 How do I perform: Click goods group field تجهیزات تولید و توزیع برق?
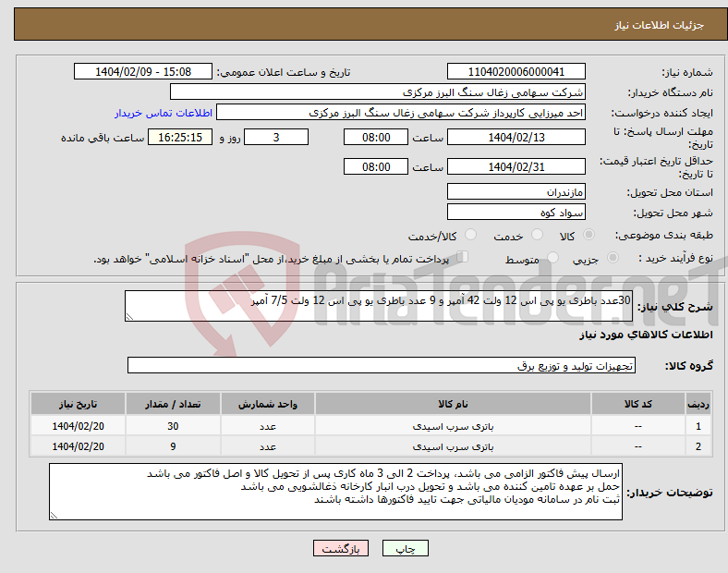[x=382, y=365]
